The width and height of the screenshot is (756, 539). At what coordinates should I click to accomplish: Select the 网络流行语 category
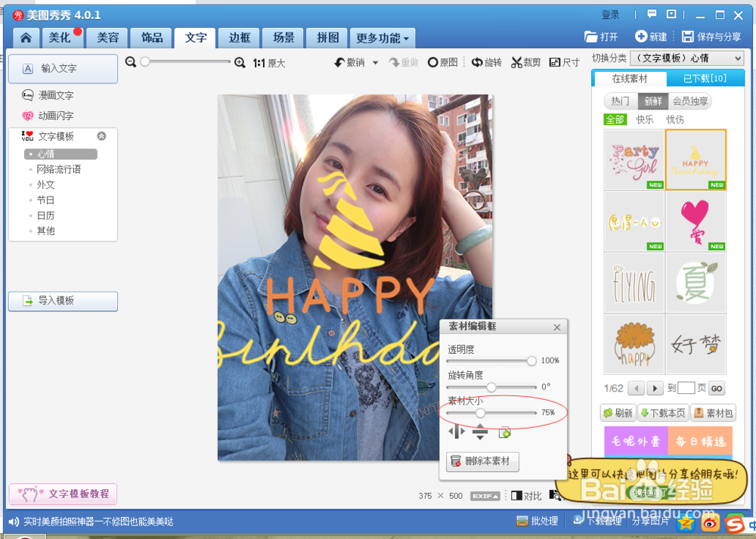point(59,169)
